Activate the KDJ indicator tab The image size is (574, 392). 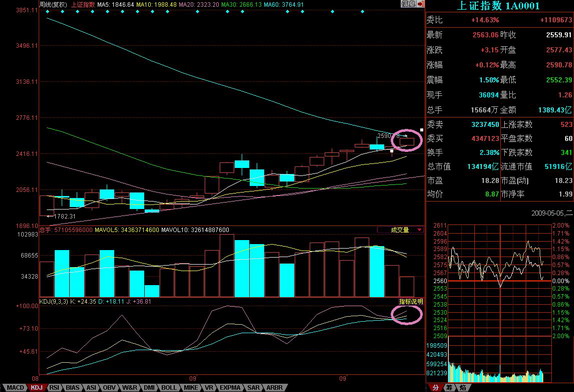click(37, 387)
